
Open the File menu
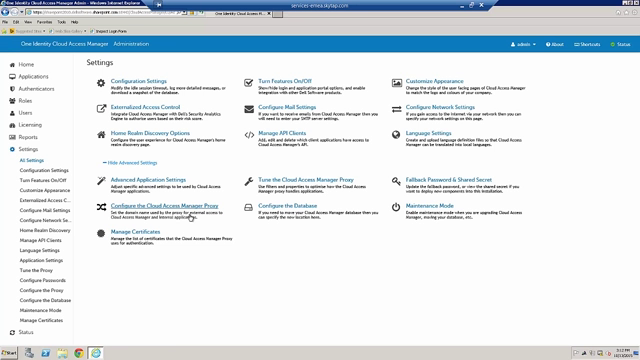tap(5, 22)
